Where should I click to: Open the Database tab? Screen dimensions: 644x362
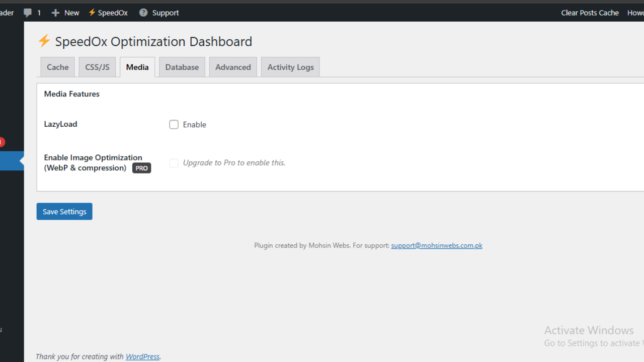tap(182, 67)
